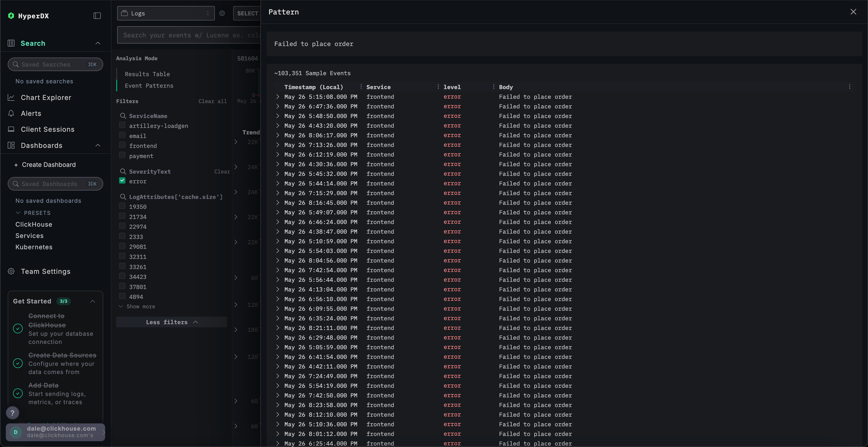Open the Logs source dropdown
This screenshot has width=868, height=447.
point(166,13)
